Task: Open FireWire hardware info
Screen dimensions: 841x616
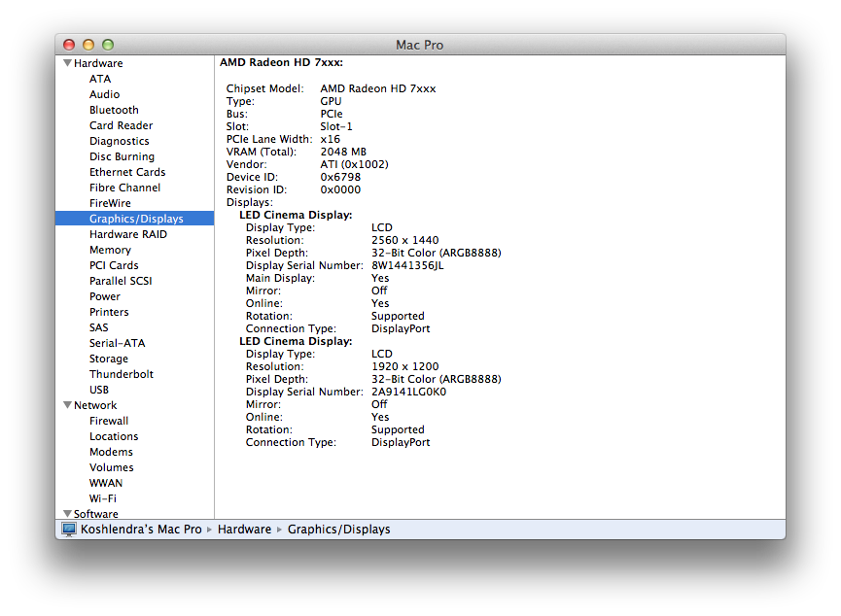Action: (111, 203)
